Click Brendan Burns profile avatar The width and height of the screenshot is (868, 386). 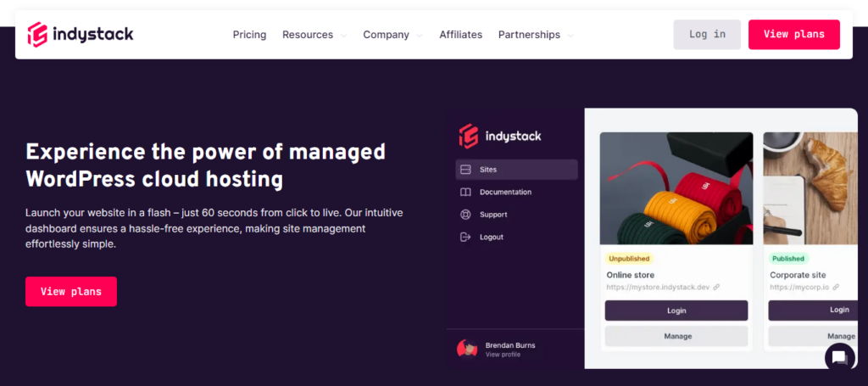pyautogui.click(x=467, y=349)
